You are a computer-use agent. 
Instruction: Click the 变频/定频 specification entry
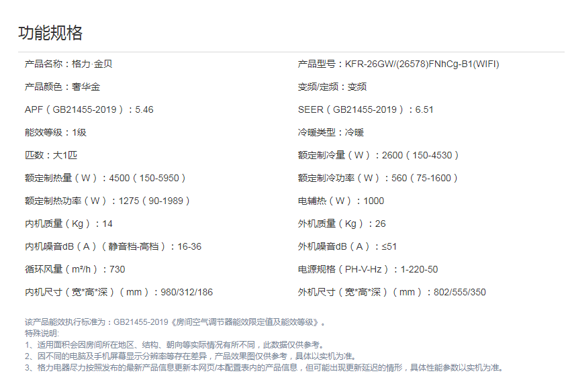(332, 87)
